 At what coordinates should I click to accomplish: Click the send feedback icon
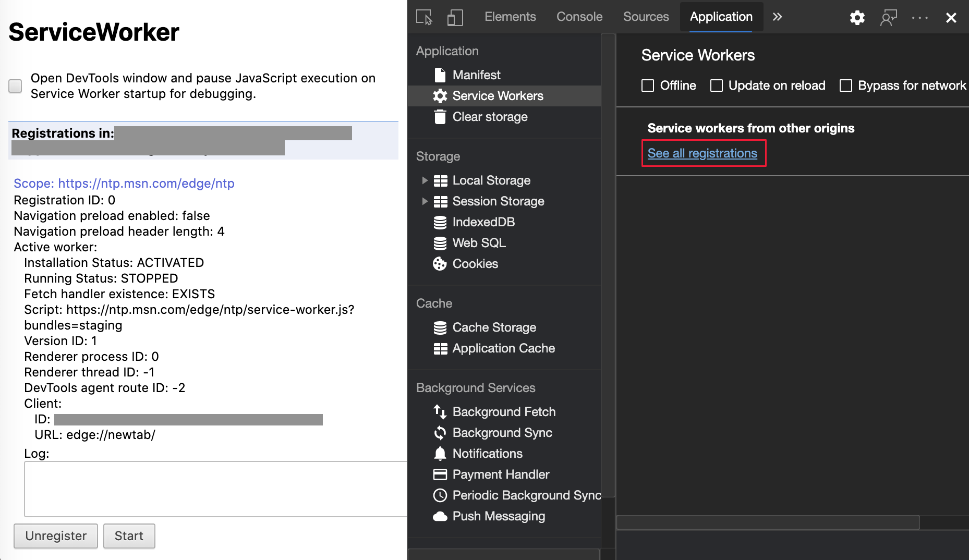pos(888,18)
